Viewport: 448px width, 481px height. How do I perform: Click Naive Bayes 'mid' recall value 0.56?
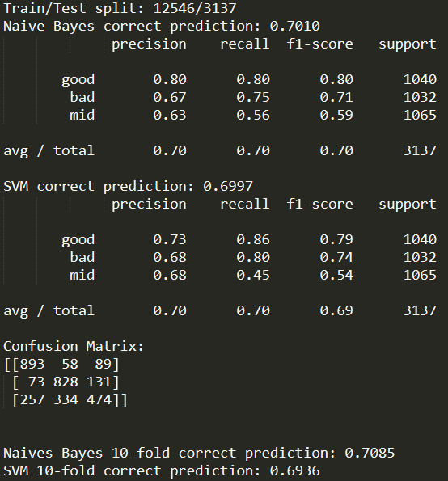(x=253, y=116)
